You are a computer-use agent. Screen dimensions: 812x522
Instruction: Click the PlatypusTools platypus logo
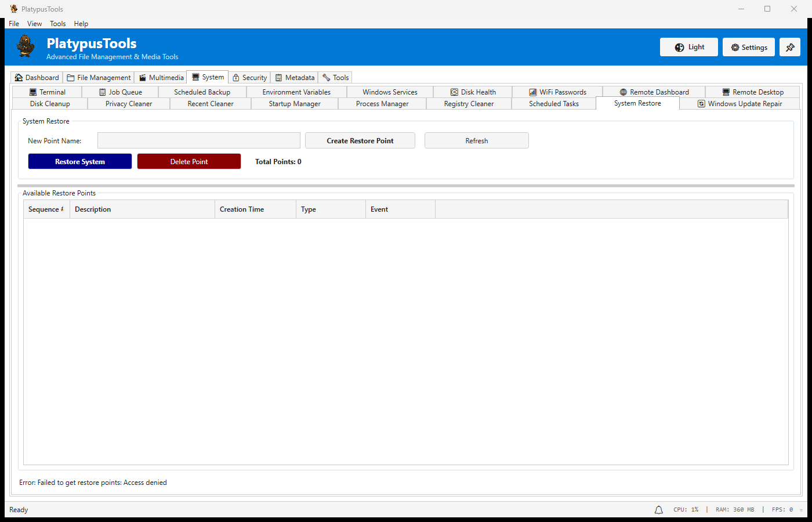point(26,46)
